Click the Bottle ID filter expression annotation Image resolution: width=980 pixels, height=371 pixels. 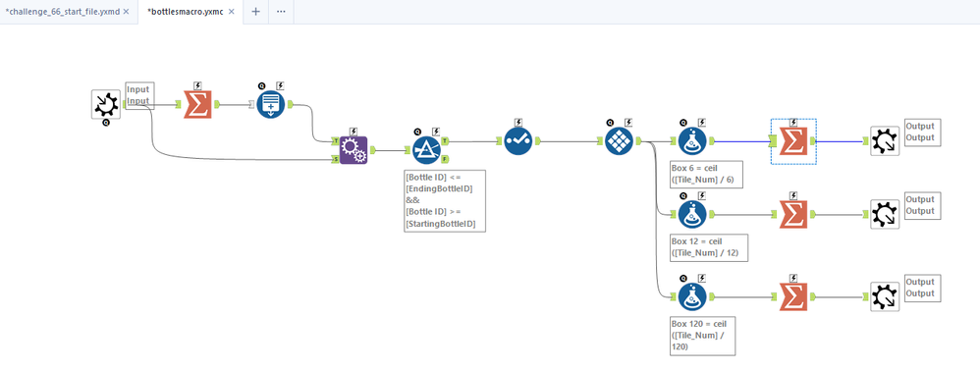[446, 200]
